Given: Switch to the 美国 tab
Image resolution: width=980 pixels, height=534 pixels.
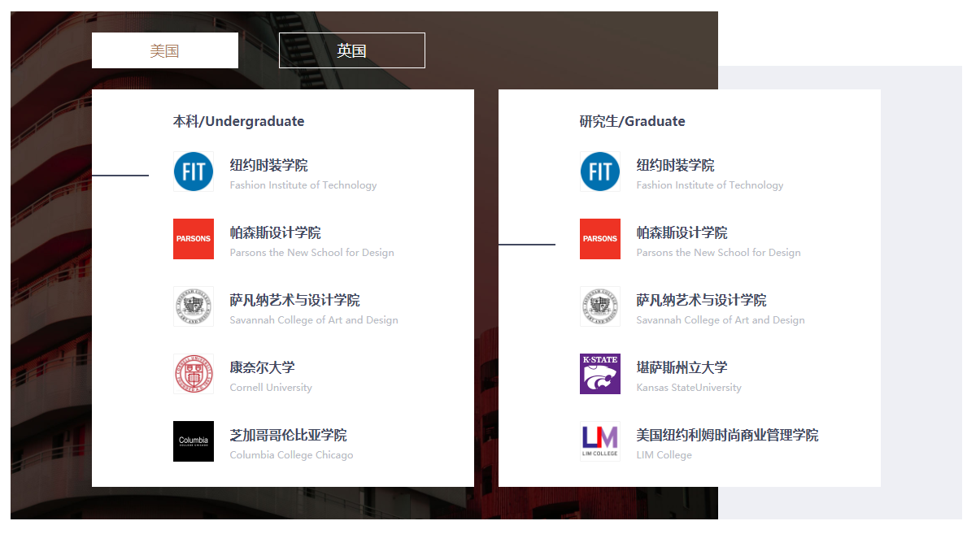Looking at the screenshot, I should coord(165,50).
